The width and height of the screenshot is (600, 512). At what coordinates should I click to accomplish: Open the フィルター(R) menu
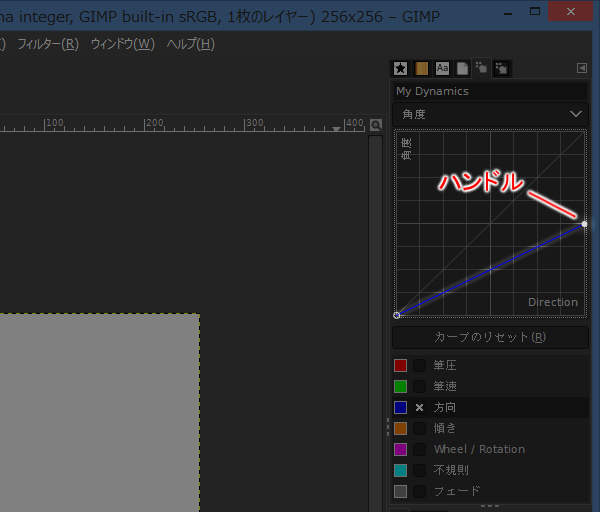point(47,44)
